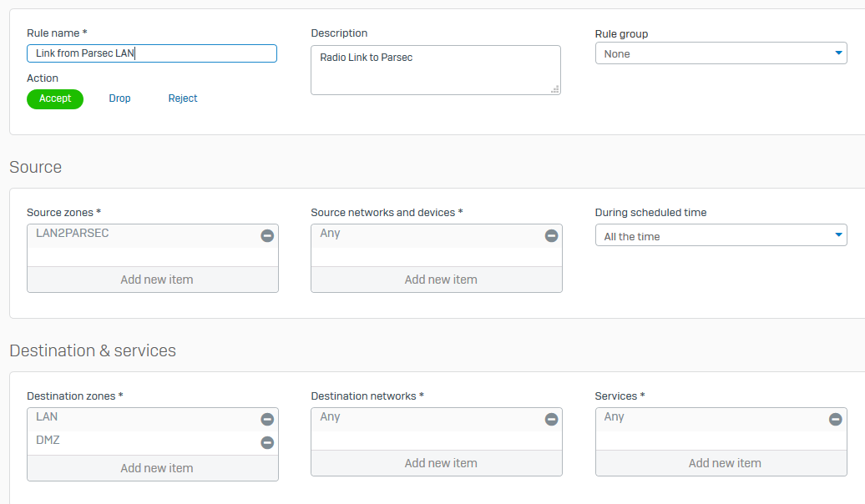Click into the Description text area
865x504 pixels.
[x=434, y=69]
